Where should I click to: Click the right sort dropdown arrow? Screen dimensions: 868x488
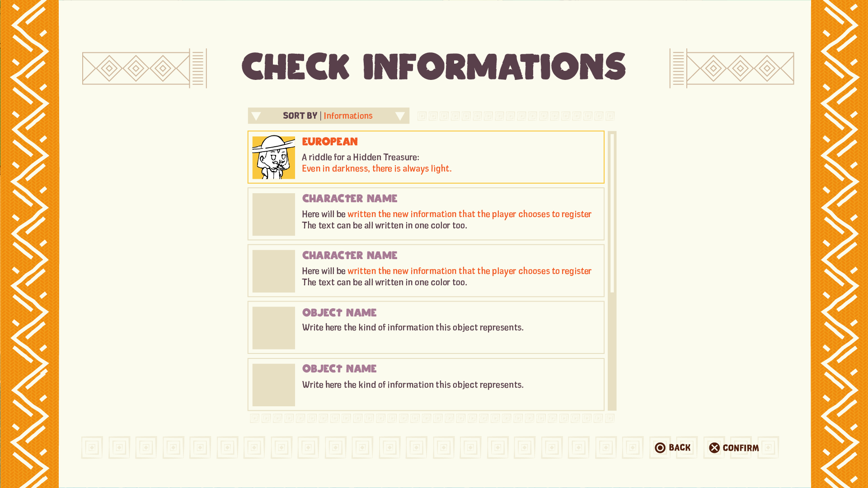click(400, 116)
